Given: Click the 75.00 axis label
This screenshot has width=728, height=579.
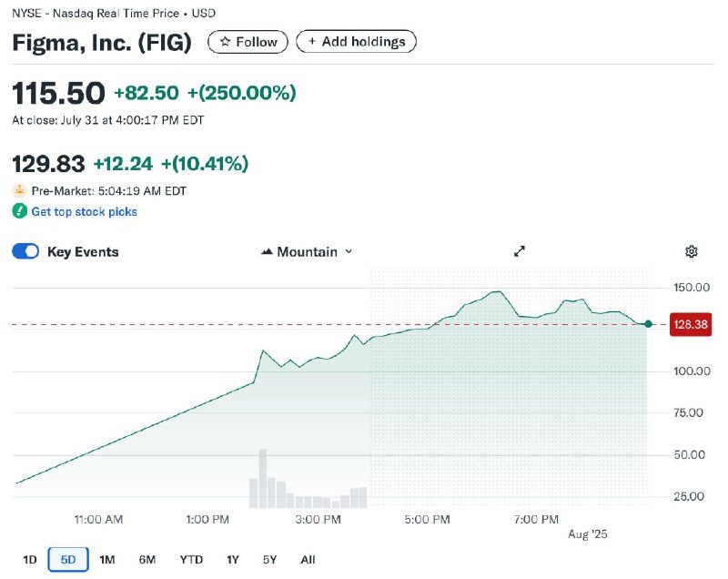Looking at the screenshot, I should coord(688,412).
